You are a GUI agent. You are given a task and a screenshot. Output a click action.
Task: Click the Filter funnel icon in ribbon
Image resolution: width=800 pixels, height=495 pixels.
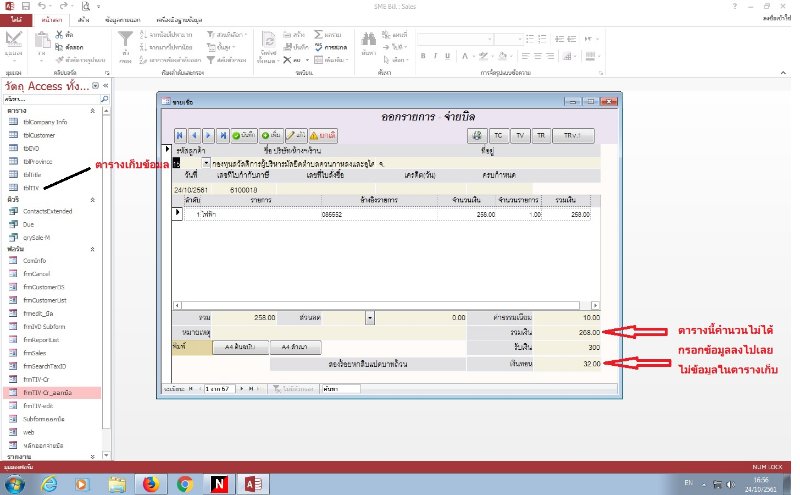pyautogui.click(x=125, y=43)
